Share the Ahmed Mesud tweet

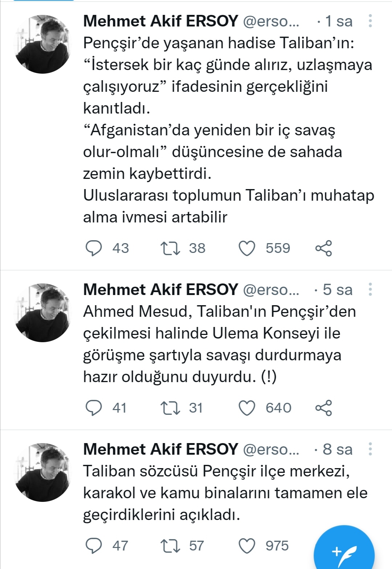tap(323, 408)
